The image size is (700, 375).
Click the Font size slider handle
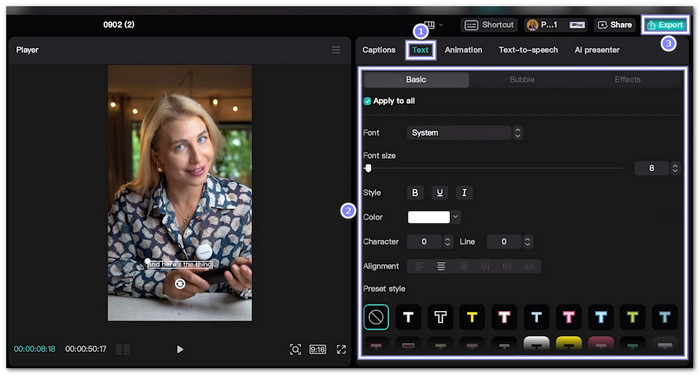pyautogui.click(x=368, y=168)
